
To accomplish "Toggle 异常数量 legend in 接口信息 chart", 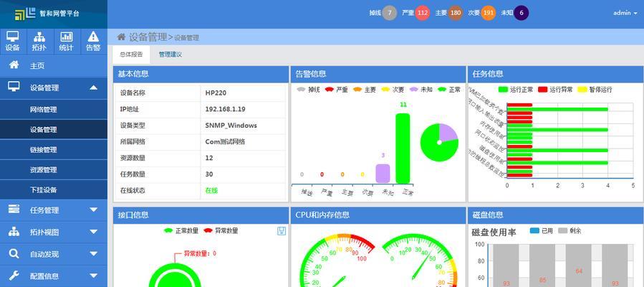I will pyautogui.click(x=221, y=230).
